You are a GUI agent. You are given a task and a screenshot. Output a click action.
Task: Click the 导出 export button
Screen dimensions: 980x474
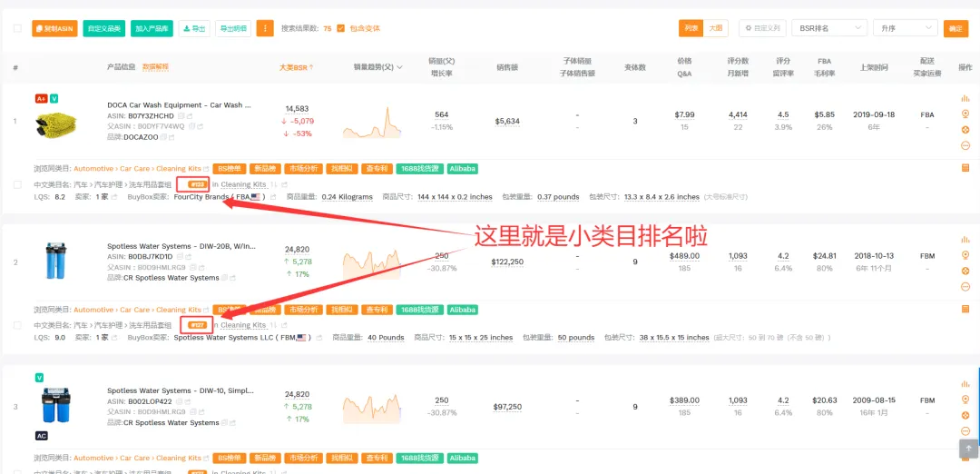coord(194,29)
